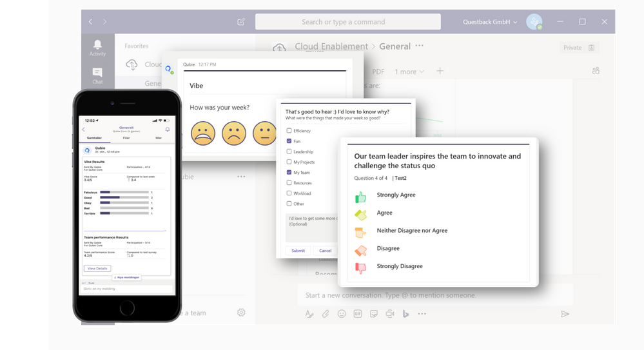Open the General channel more options ellipsis
The height and width of the screenshot is (350, 644).
point(420,46)
